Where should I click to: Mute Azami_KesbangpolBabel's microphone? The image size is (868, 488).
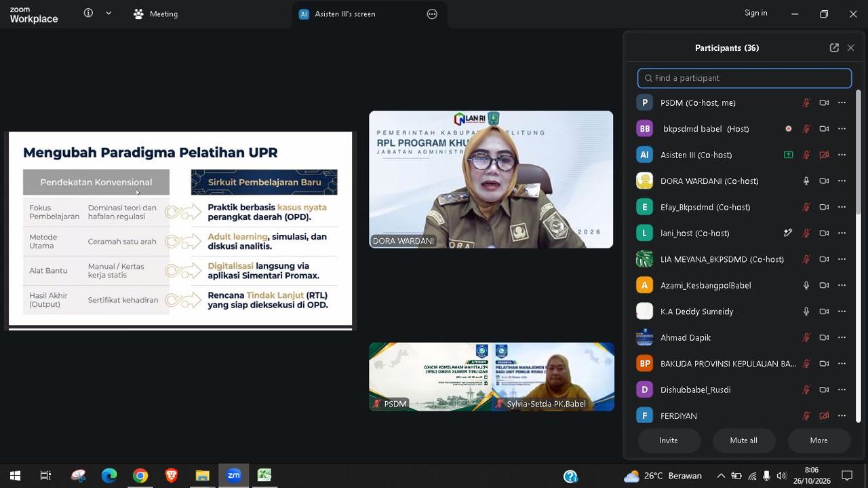[x=806, y=285]
